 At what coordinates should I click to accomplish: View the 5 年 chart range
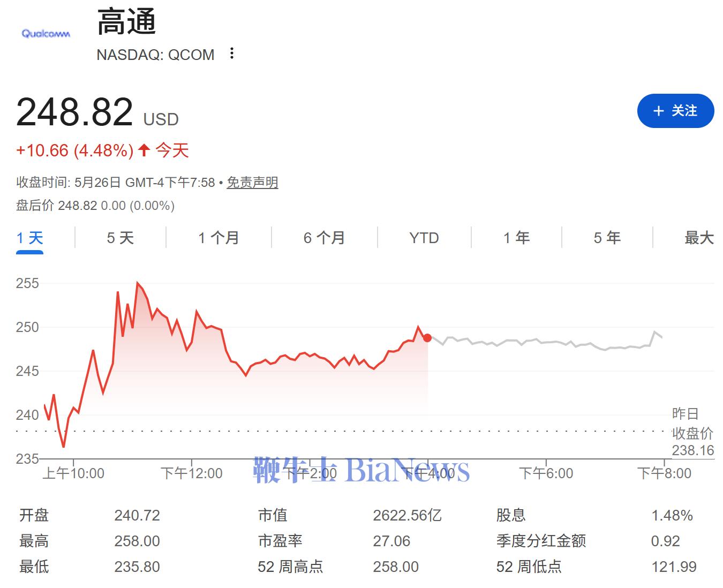coord(607,238)
